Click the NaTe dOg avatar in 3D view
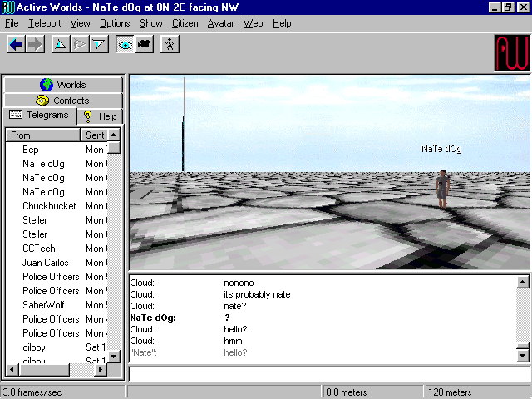 442,189
